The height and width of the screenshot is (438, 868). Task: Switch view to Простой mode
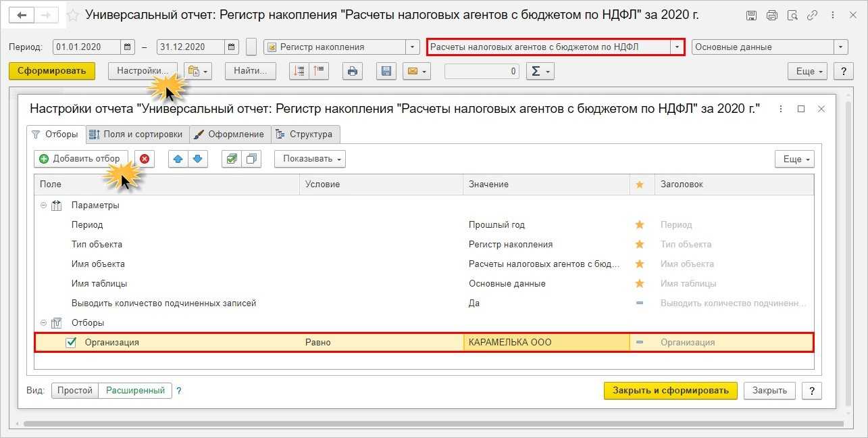tap(75, 391)
